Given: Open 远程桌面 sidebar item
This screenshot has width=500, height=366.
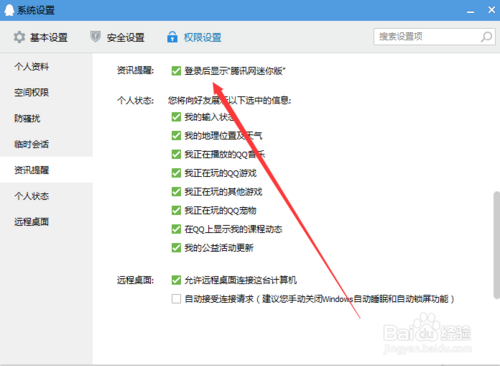Looking at the screenshot, I should [46, 222].
